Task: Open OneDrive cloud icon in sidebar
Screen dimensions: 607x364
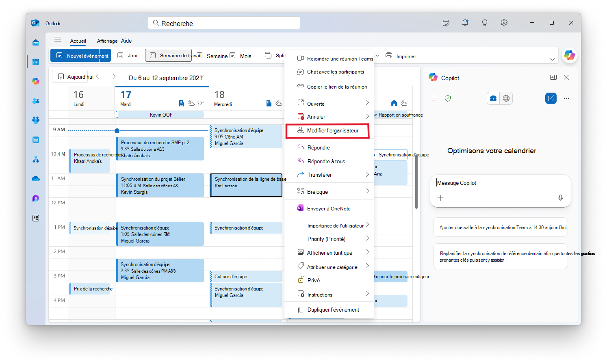Action: [x=36, y=179]
